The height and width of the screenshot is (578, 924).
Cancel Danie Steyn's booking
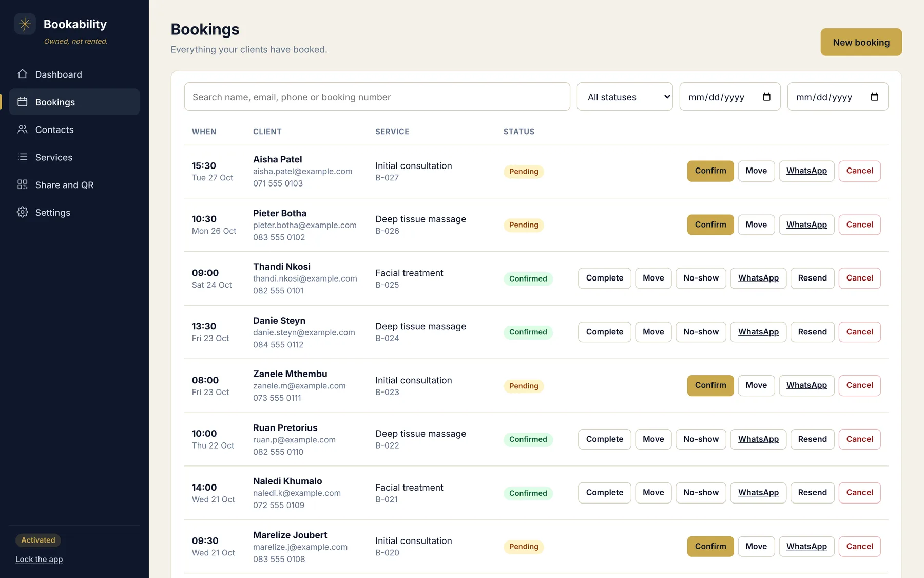coord(859,332)
